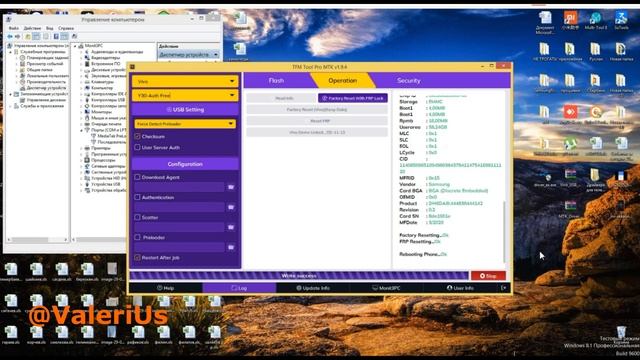640x360 pixels.
Task: Expand Клавиатуры node in device tree
Action: click(81, 82)
